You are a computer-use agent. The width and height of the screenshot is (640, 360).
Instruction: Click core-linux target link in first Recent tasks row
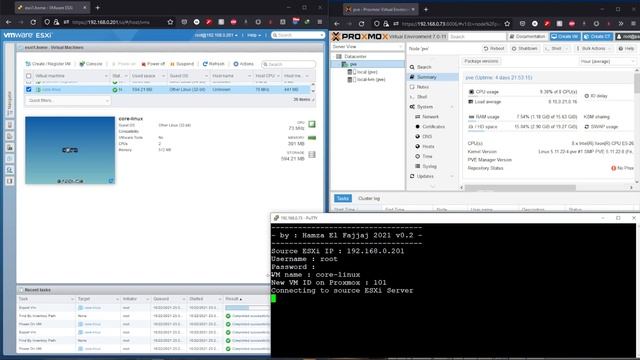point(93,308)
